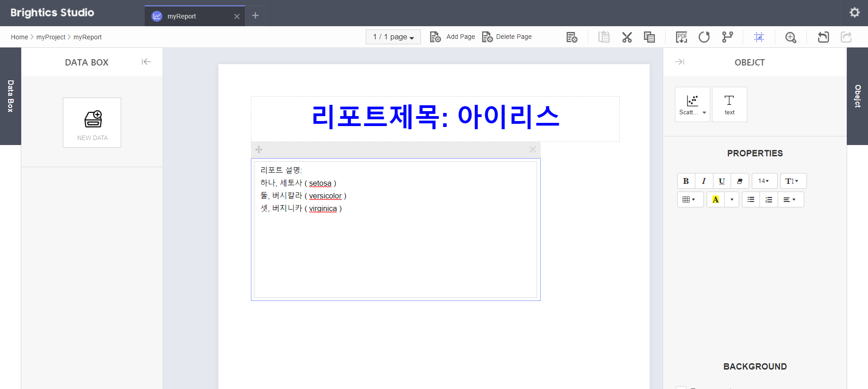Add NEW DATA in Data Box

[x=92, y=122]
